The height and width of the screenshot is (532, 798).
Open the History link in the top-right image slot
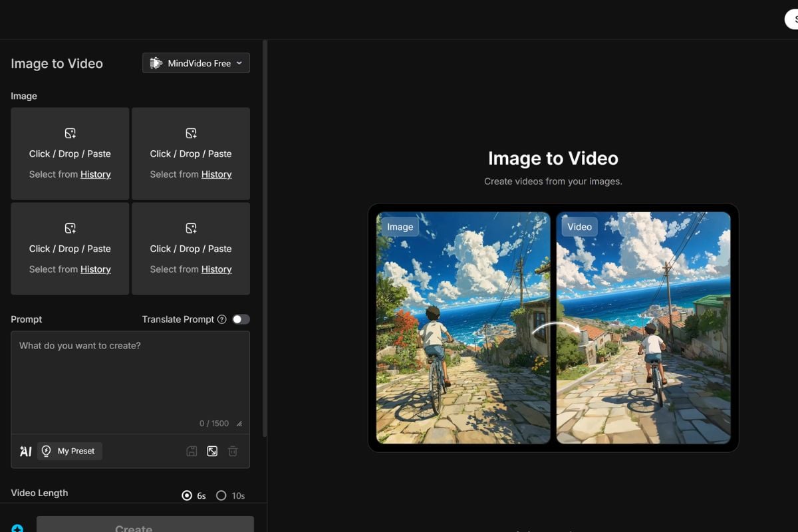[217, 174]
